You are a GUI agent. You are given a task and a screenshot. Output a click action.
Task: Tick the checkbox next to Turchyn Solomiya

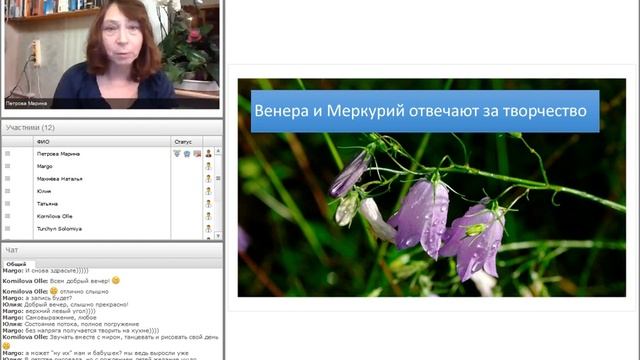coord(7,229)
